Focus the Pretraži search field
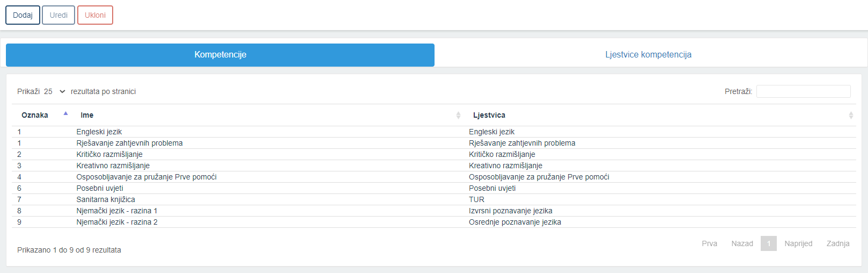 click(803, 91)
